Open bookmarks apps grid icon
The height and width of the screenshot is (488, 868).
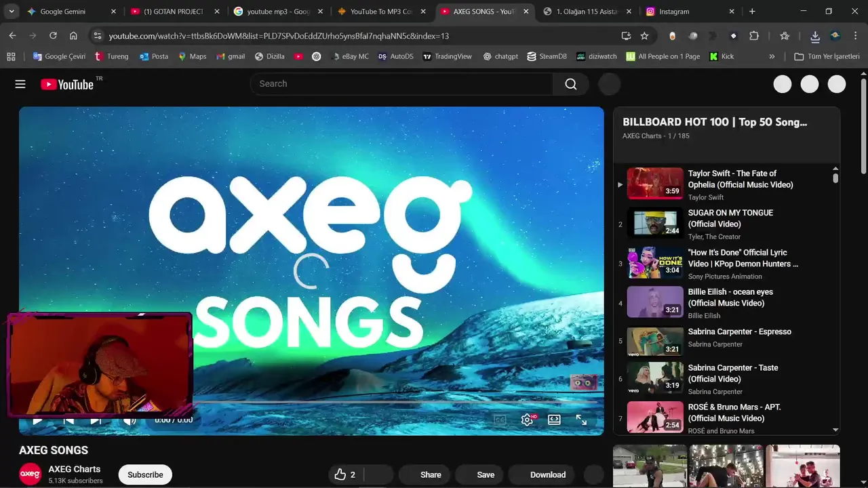[x=11, y=56]
